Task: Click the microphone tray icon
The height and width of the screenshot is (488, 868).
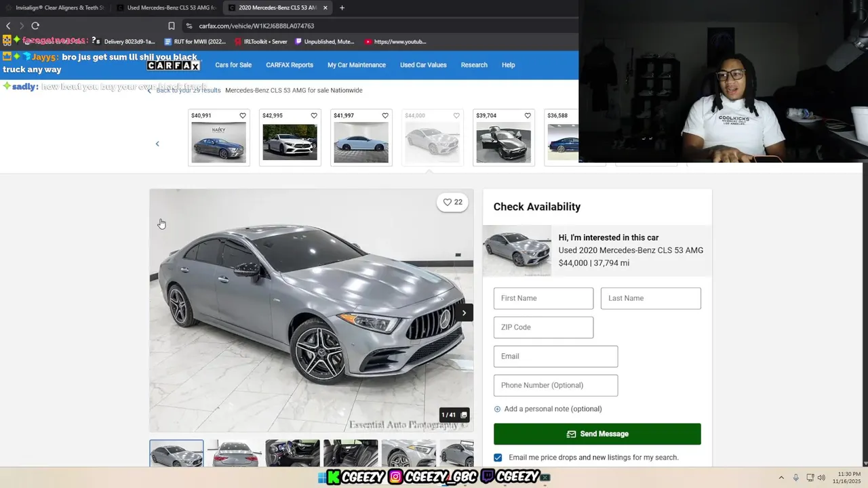Action: [796, 477]
